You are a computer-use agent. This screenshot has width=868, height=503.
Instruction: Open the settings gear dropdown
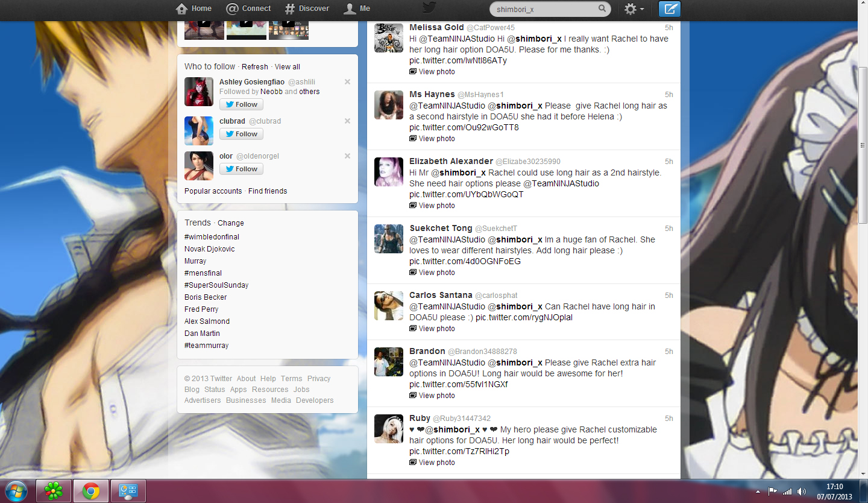634,9
